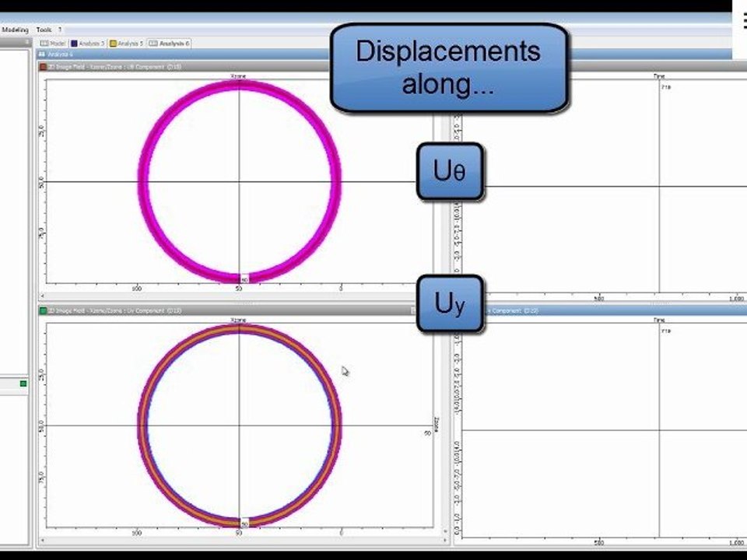The width and height of the screenshot is (747, 560).
Task: Open the Modeling menu
Action: click(15, 30)
